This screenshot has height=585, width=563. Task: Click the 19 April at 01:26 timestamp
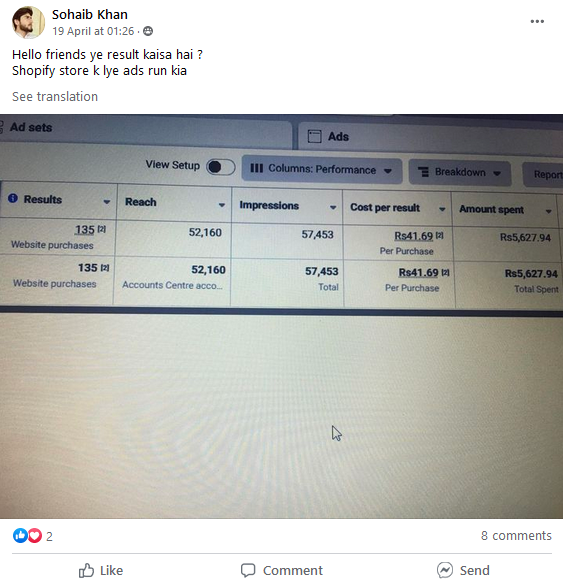click(x=93, y=31)
